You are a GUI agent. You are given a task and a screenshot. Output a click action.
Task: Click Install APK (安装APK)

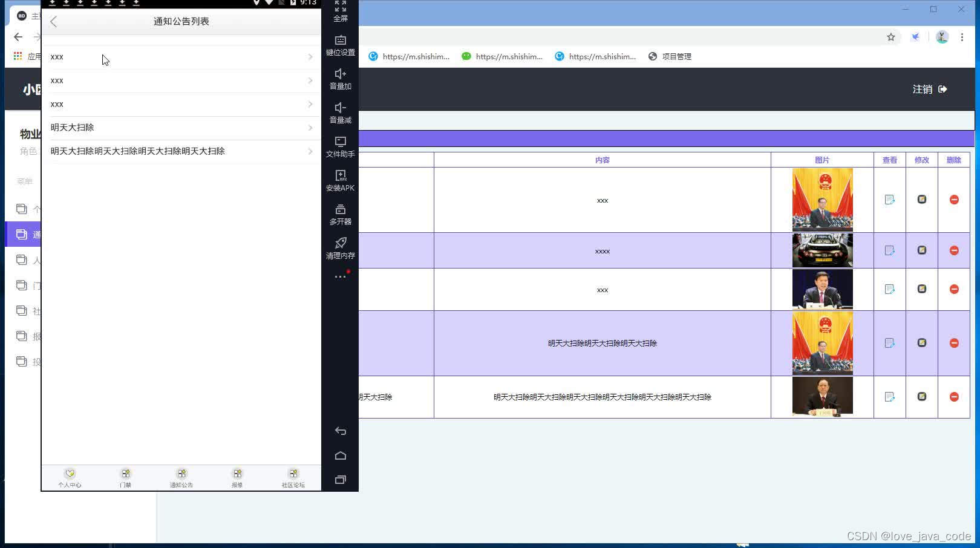tap(341, 181)
